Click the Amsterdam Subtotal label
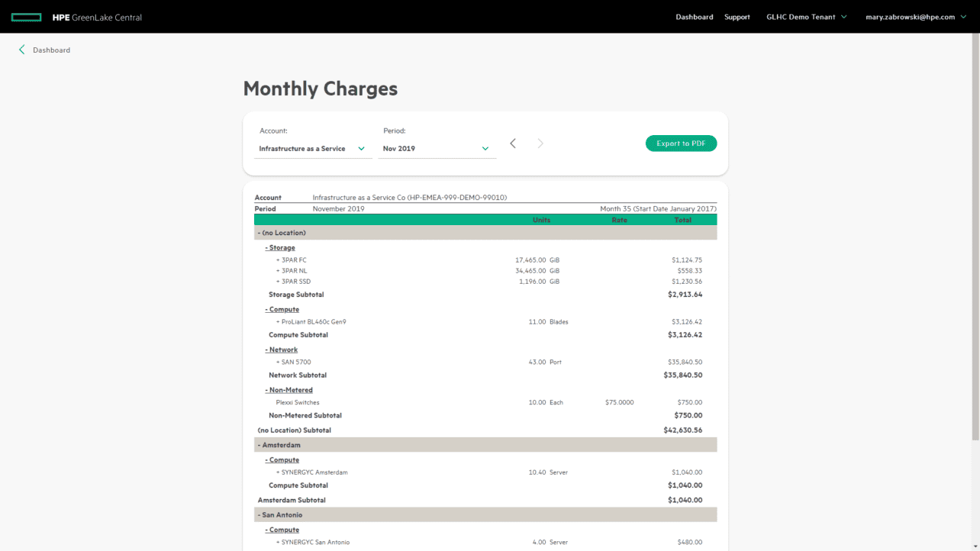980x551 pixels. click(x=292, y=501)
